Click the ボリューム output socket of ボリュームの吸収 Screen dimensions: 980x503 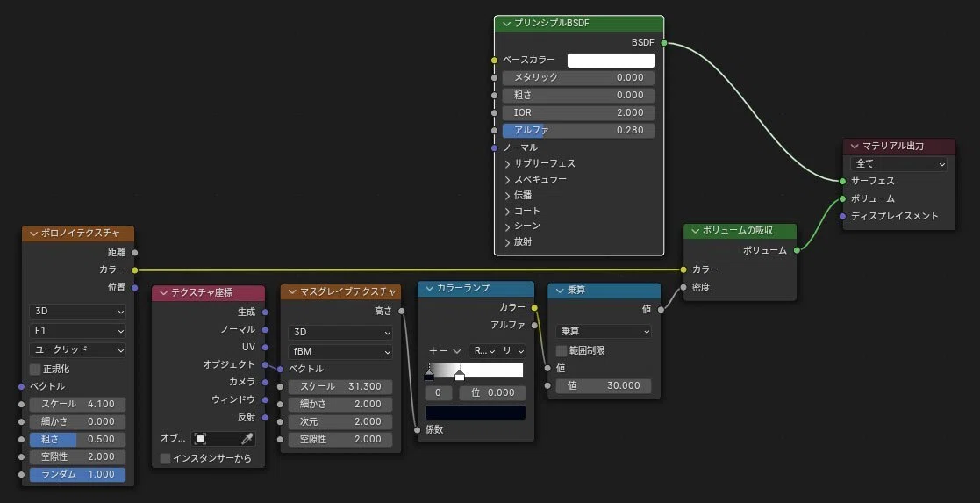click(797, 250)
